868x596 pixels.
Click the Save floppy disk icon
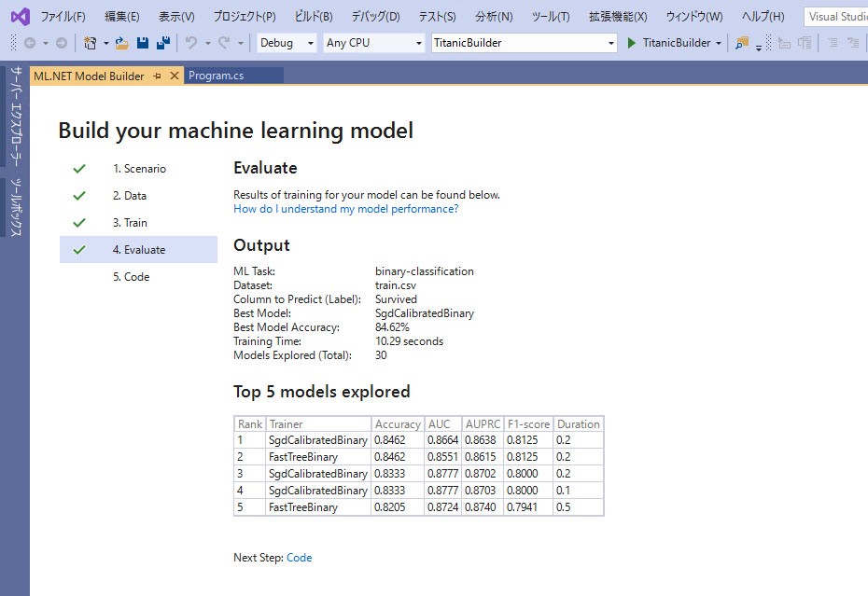point(143,43)
